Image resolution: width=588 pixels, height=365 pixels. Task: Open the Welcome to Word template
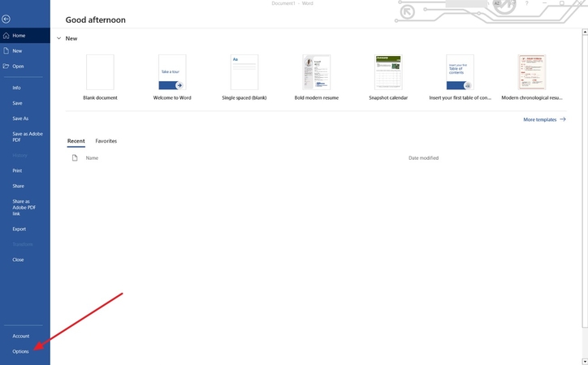pyautogui.click(x=172, y=77)
